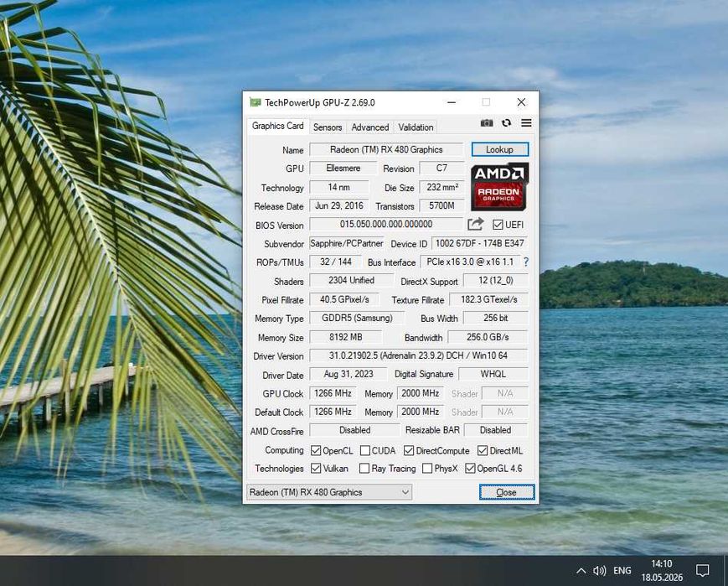Click the Default Clock row Memory 2000 MHz

tap(421, 412)
